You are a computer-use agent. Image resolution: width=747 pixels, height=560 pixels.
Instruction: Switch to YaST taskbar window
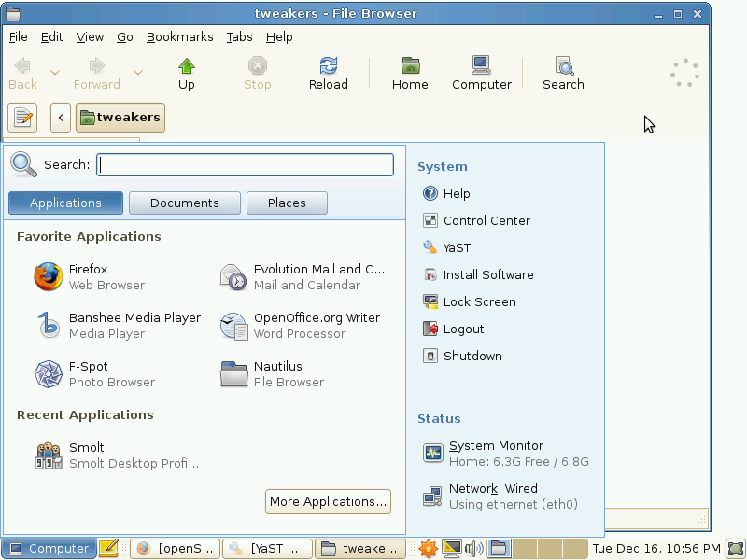[x=267, y=549]
